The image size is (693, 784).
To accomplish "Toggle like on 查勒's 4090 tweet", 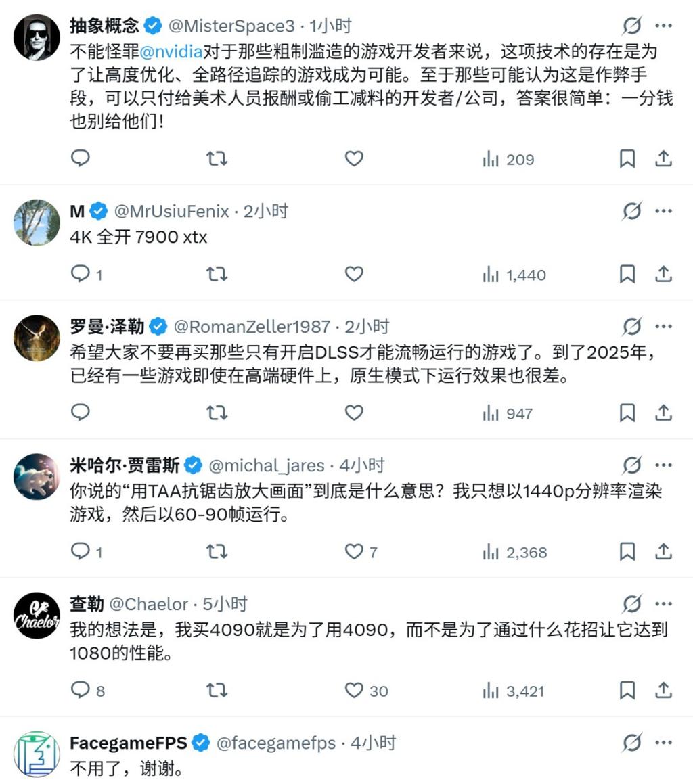I will coord(353,691).
